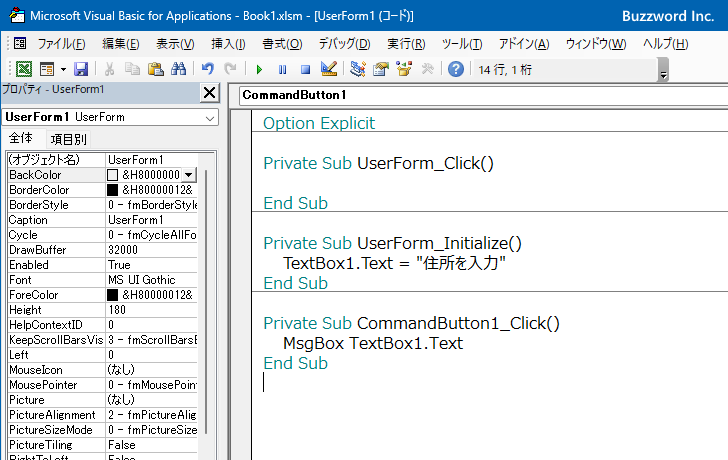Save the project with the floppy icon
The height and width of the screenshot is (460, 728).
pyautogui.click(x=81, y=69)
